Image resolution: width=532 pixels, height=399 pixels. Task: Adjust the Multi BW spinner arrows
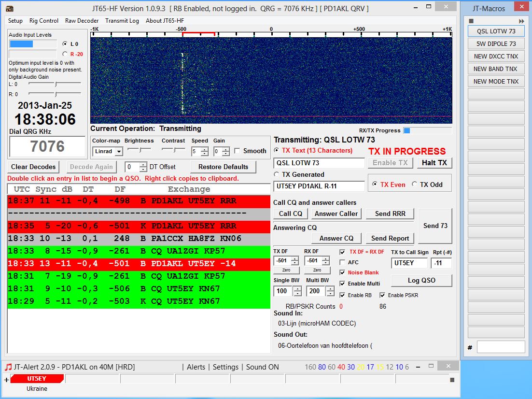[330, 291]
